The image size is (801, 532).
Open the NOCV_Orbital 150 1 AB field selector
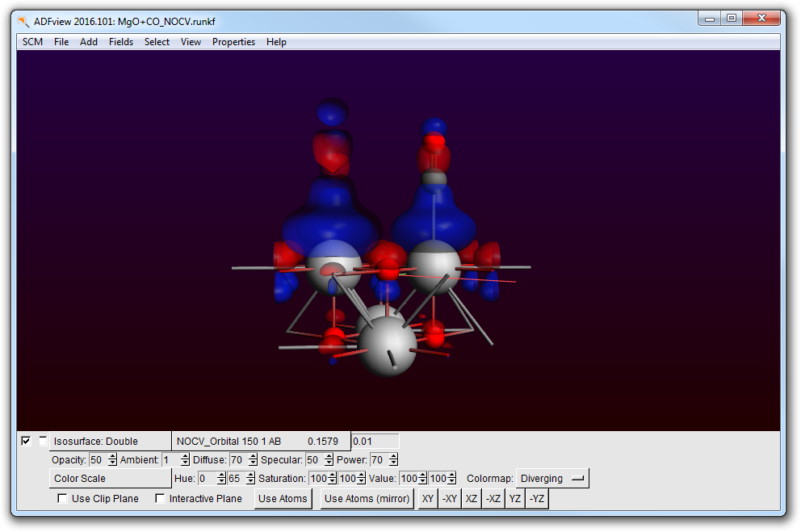tap(261, 441)
